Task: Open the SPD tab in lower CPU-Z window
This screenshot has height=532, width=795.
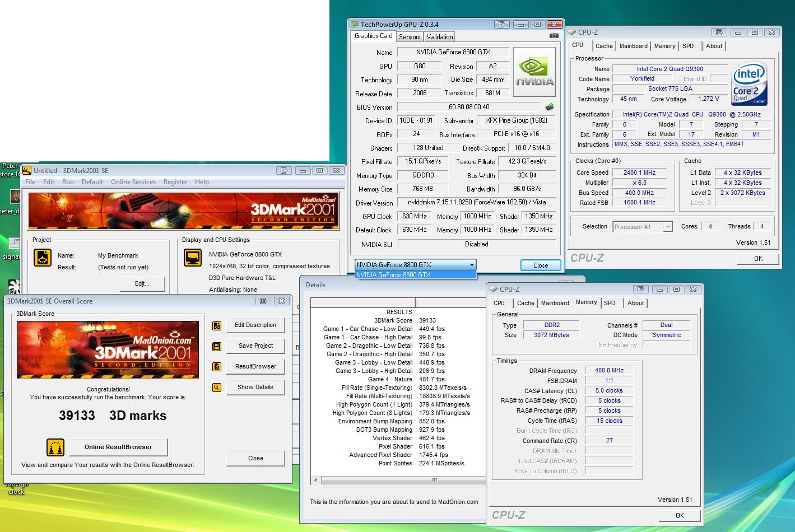Action: 610,303
